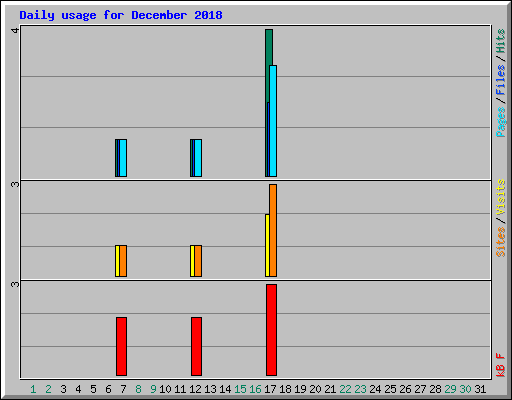512x400 pixels.
Task: Click the orange Sites bar for day 12
Action: coord(198,261)
